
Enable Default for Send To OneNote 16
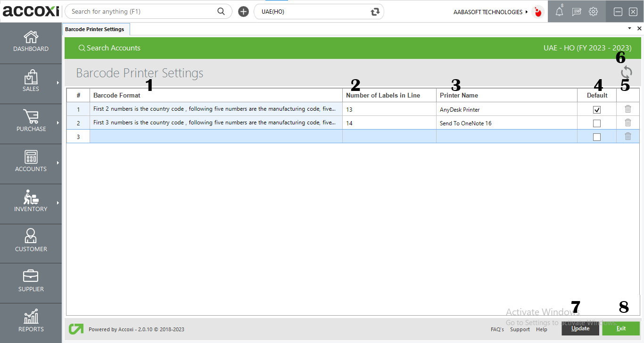(x=596, y=122)
